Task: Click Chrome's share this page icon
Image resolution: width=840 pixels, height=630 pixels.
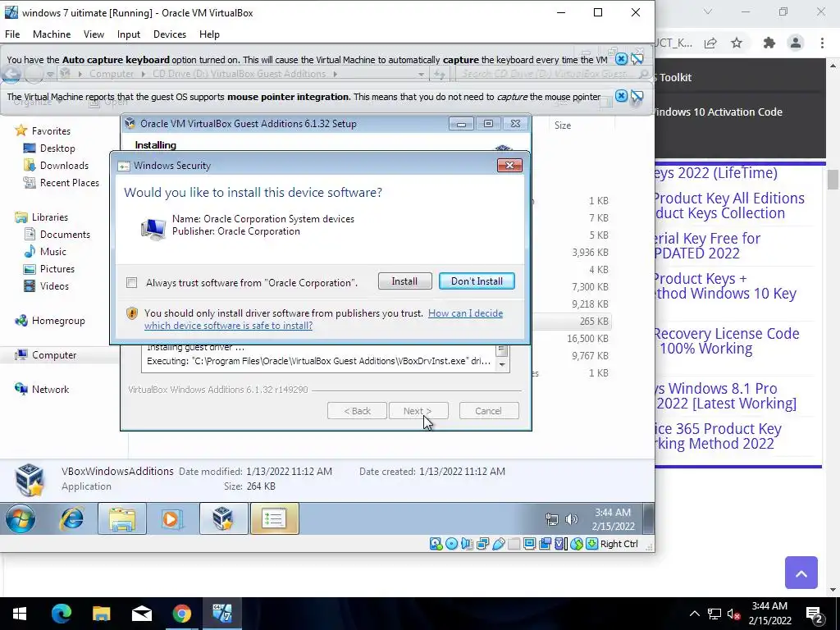Action: [x=710, y=43]
